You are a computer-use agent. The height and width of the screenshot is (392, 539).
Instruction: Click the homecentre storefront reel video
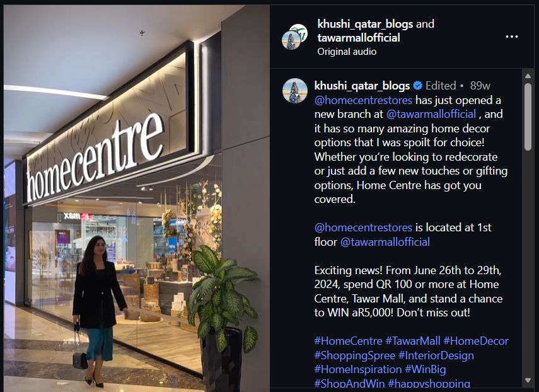coord(136,199)
